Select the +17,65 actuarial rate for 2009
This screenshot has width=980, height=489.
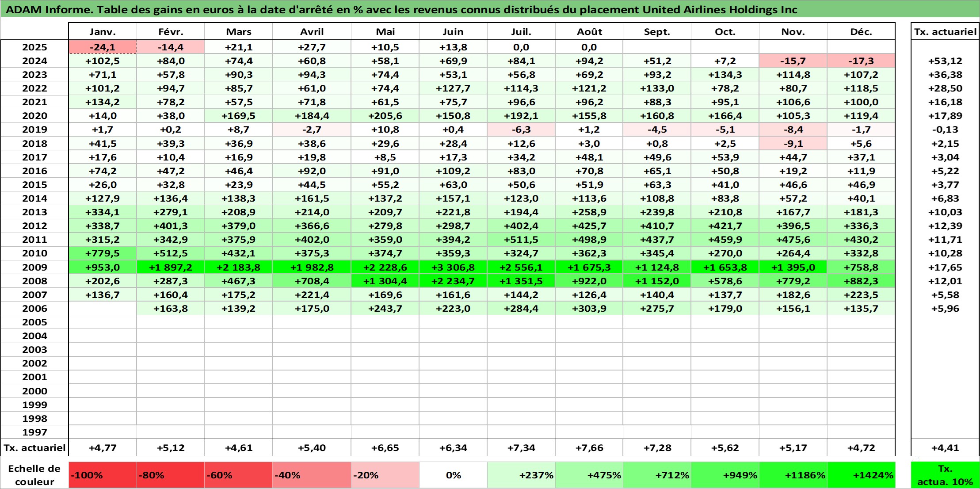[x=945, y=267]
